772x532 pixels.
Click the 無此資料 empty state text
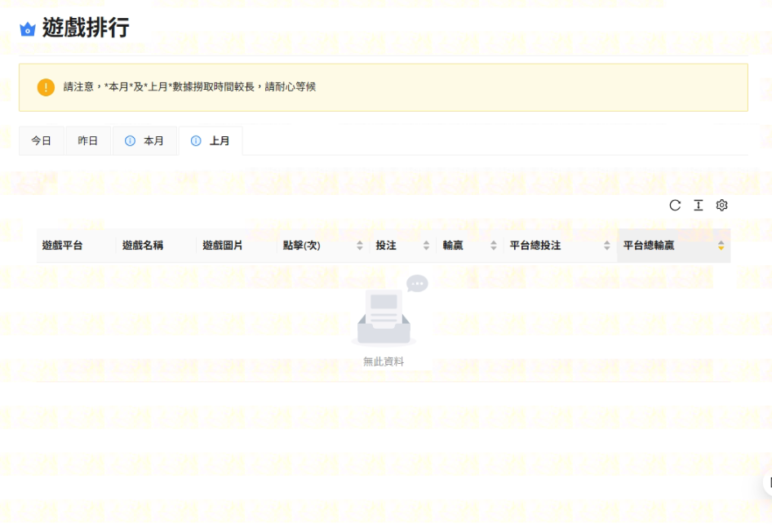(384, 361)
